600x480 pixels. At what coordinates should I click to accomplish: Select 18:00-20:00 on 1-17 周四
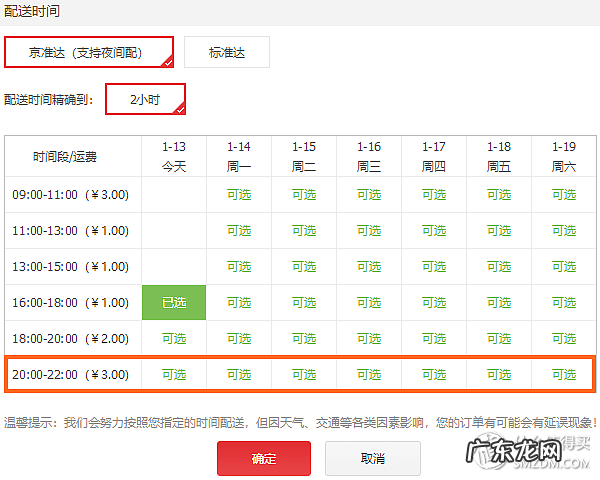tap(434, 338)
